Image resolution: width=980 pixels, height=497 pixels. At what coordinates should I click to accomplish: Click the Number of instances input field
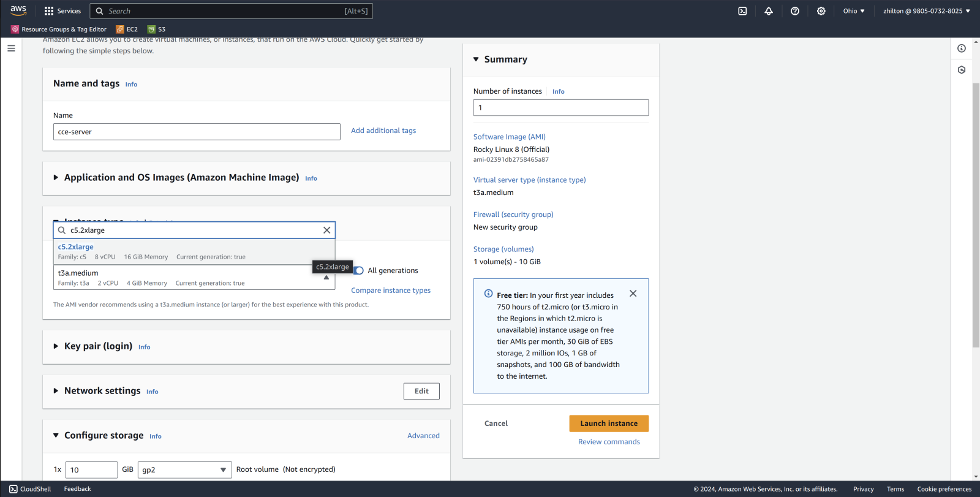(560, 108)
